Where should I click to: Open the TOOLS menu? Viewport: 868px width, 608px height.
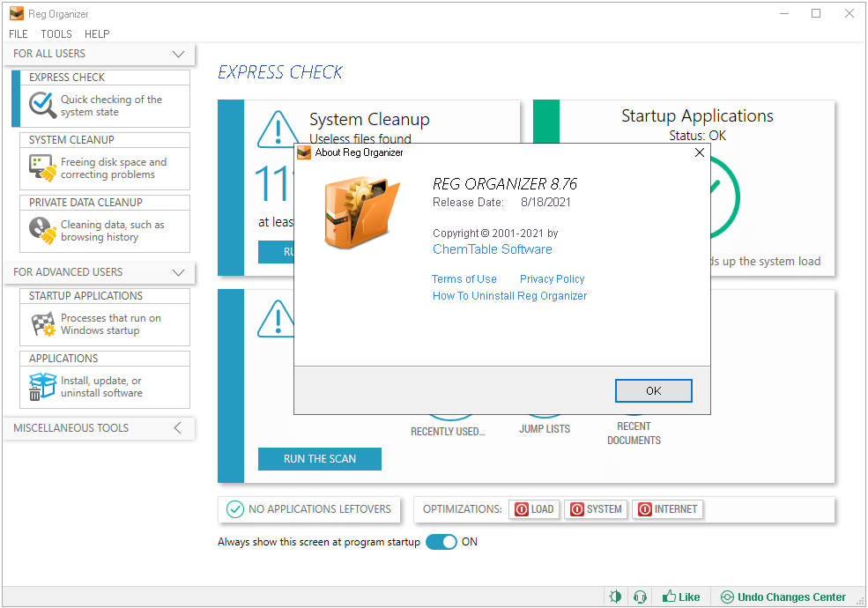click(x=56, y=33)
